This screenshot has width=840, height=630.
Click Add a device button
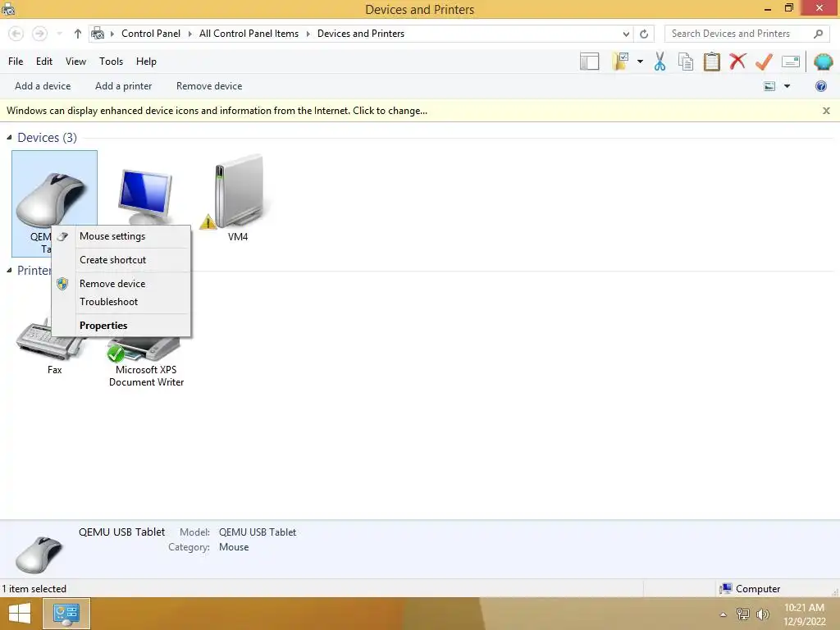[43, 86]
